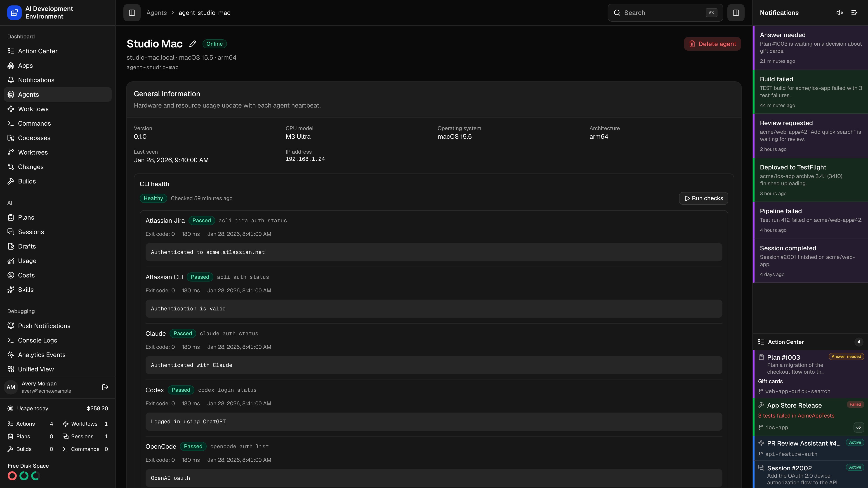Screen dimensions: 868x488
Task: Toggle the left sidebar panel icon
Action: coord(132,13)
